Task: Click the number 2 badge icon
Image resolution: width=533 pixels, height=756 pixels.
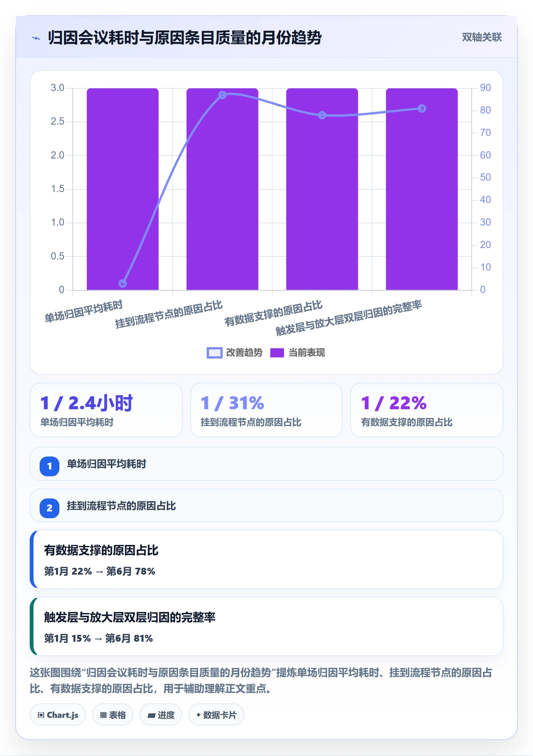Action: coord(49,508)
